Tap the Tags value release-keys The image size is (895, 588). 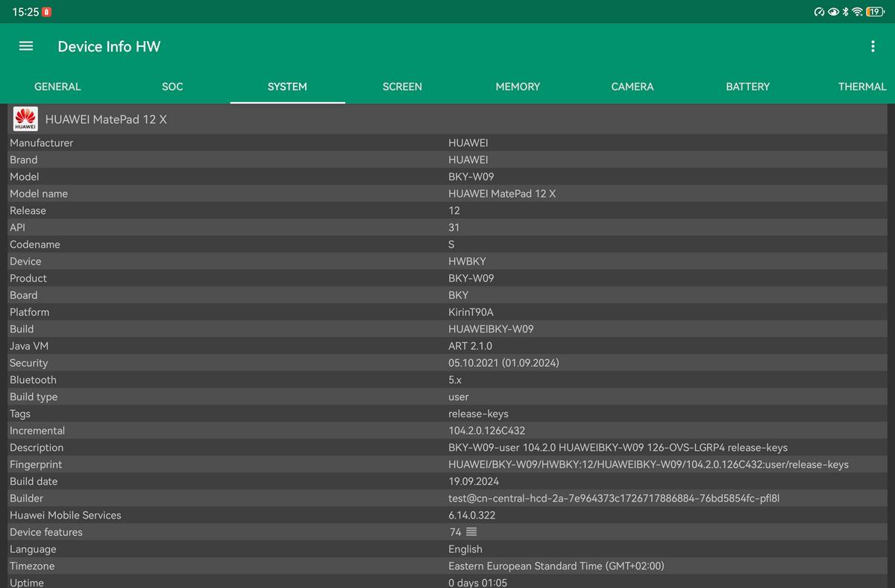click(478, 414)
